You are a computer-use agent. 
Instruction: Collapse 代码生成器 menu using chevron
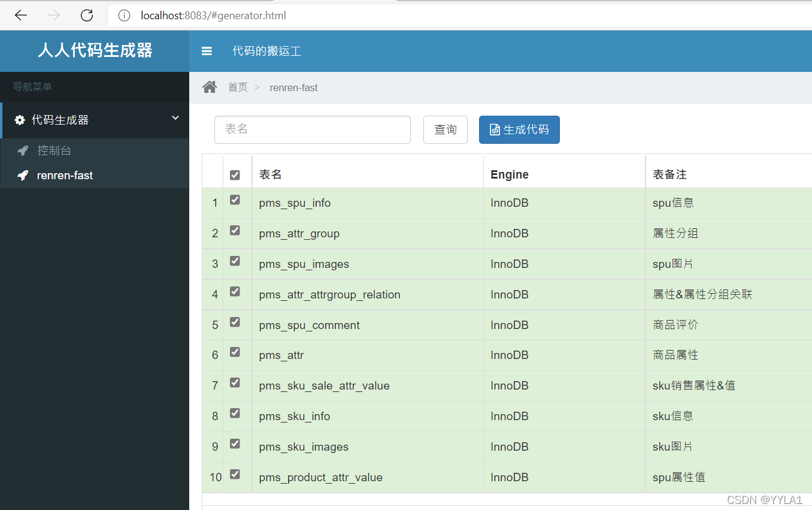[175, 118]
